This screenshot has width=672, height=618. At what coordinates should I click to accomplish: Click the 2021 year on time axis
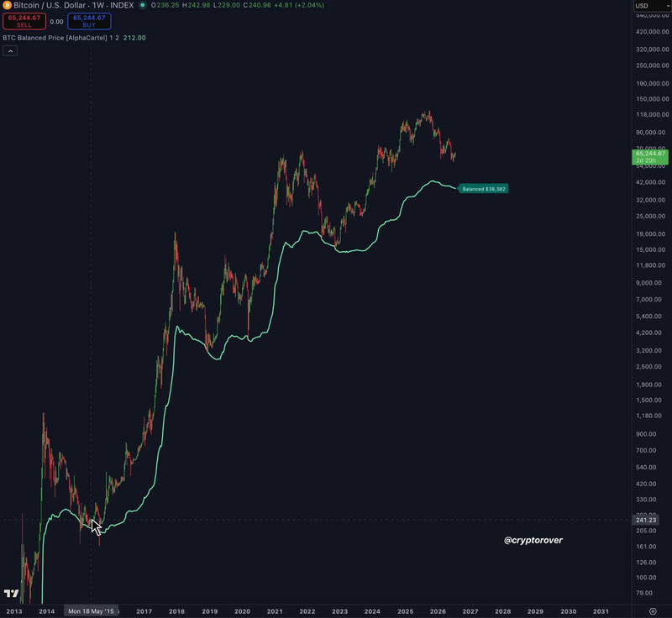pyautogui.click(x=275, y=611)
